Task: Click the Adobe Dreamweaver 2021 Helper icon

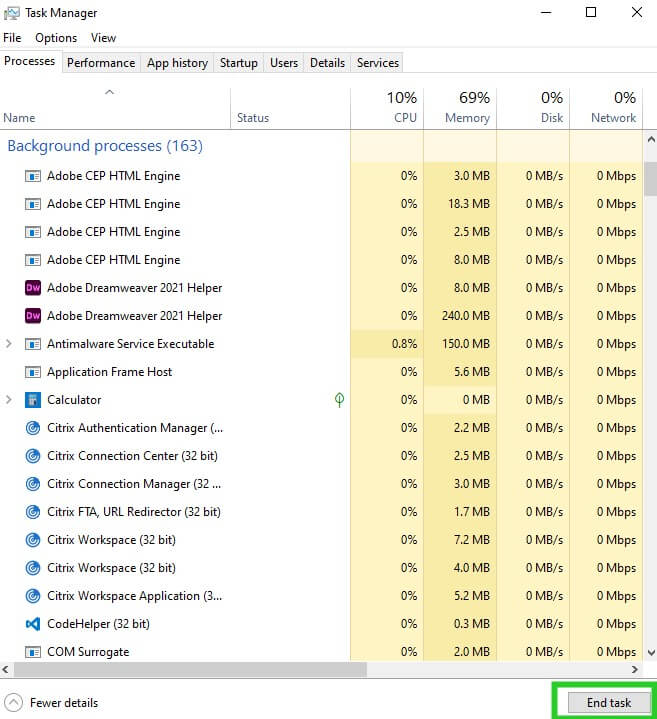Action: point(32,288)
